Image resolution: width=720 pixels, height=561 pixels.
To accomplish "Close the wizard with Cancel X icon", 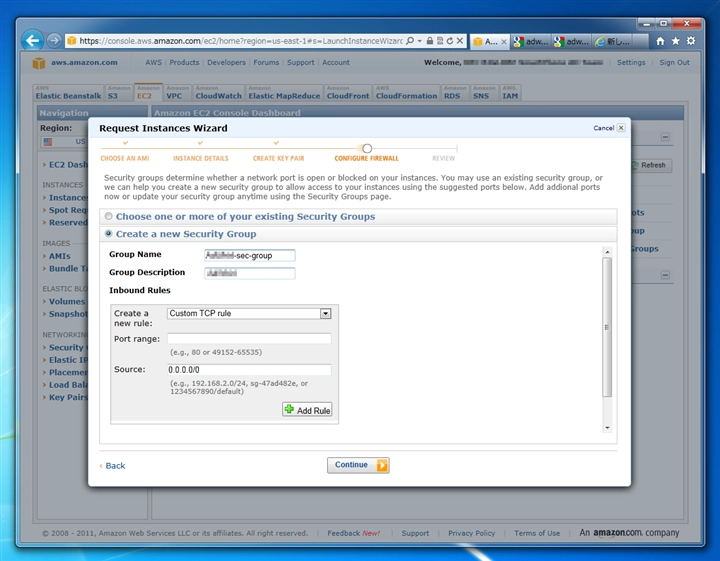I will pos(621,128).
